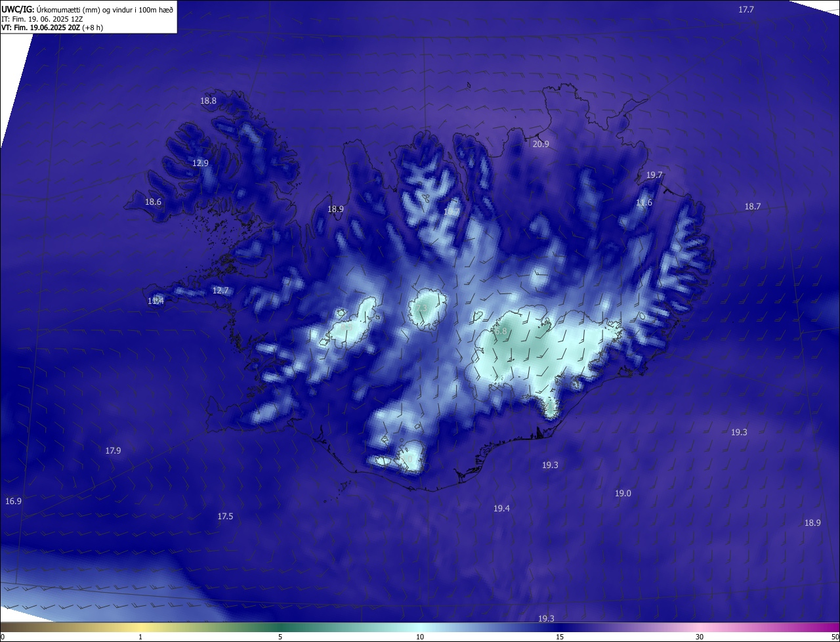The height and width of the screenshot is (642, 840).
Task: Click the '1' tick on the colour scale
Action: pyautogui.click(x=140, y=637)
